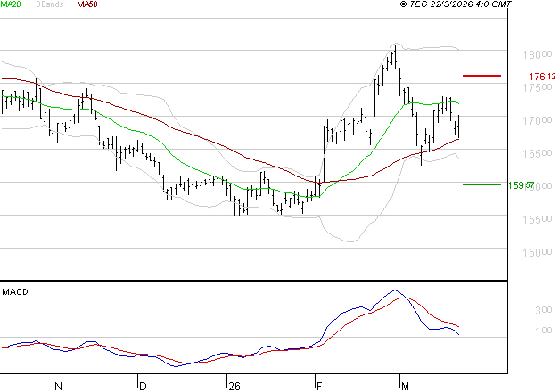Click the red 17612 resistance value
Screen dimensions: 559x392
[x=542, y=77]
